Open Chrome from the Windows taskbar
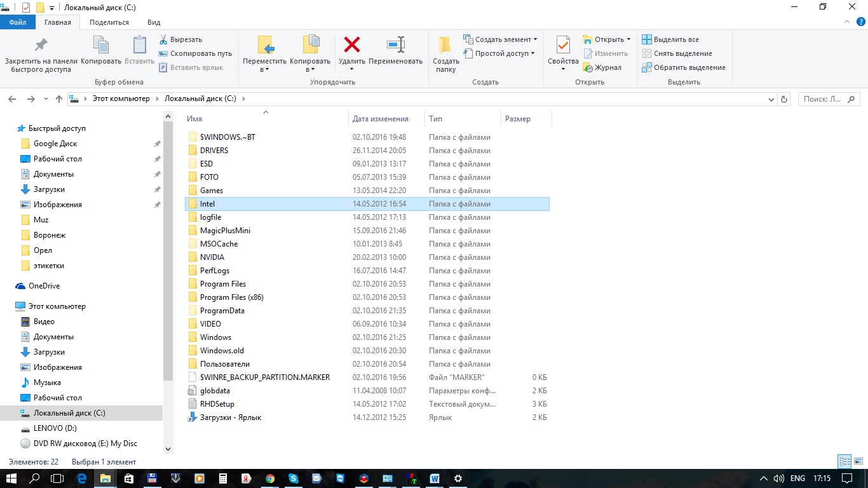868x488 pixels. tap(270, 478)
